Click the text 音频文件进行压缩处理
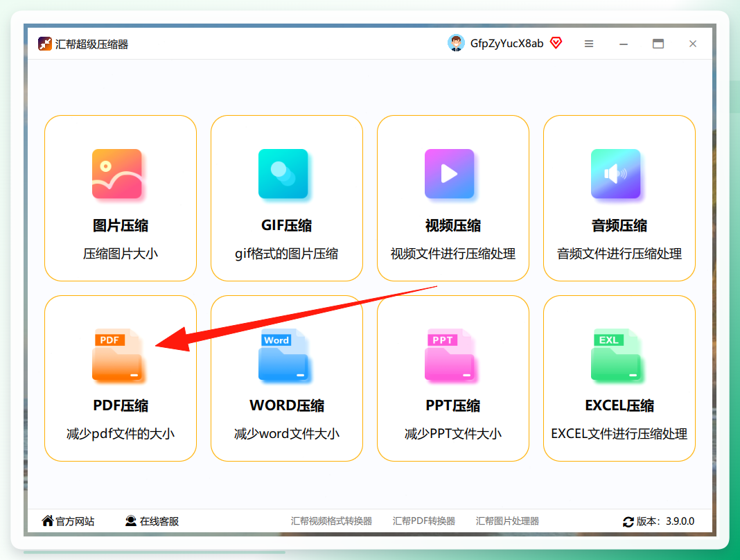This screenshot has height=560, width=740. (x=619, y=254)
